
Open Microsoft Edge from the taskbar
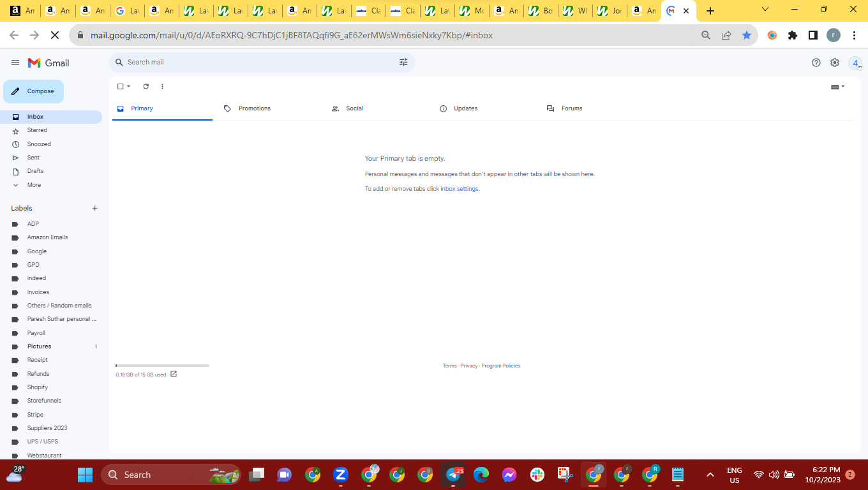tap(481, 475)
